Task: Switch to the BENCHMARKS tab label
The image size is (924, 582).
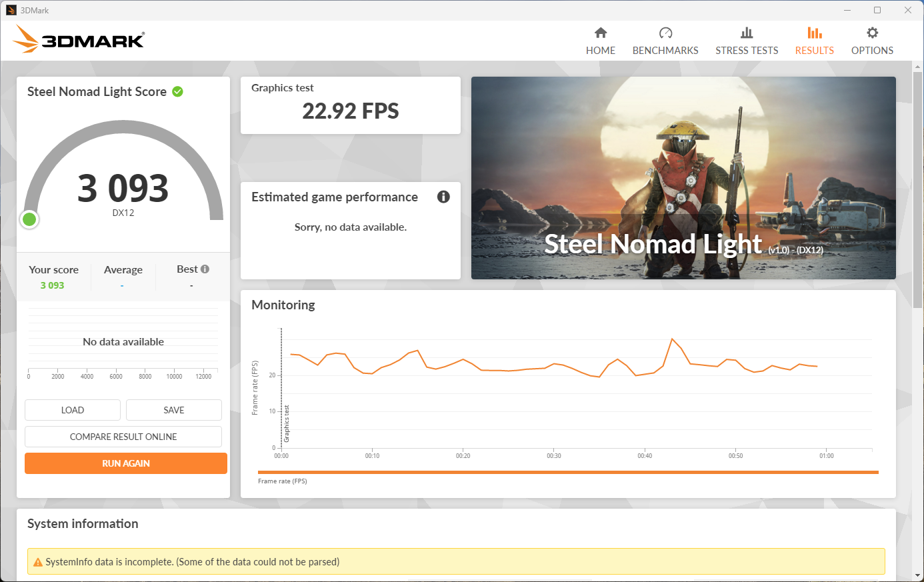Action: click(x=665, y=51)
